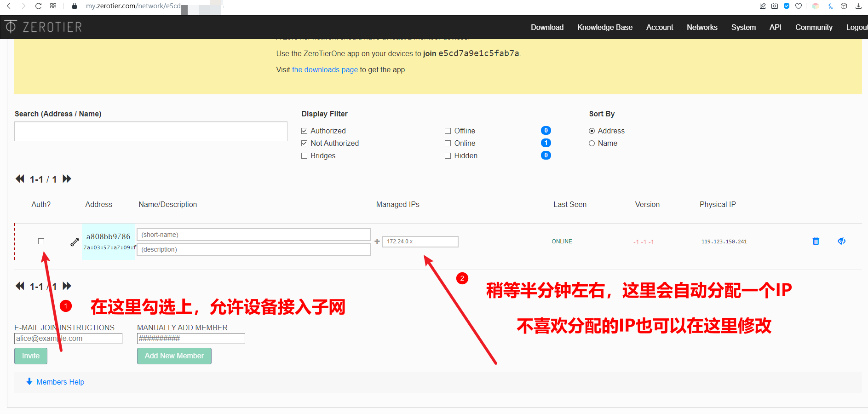868x414 pixels.
Task: Open wrench settings for member a808bb9786
Action: (x=75, y=242)
